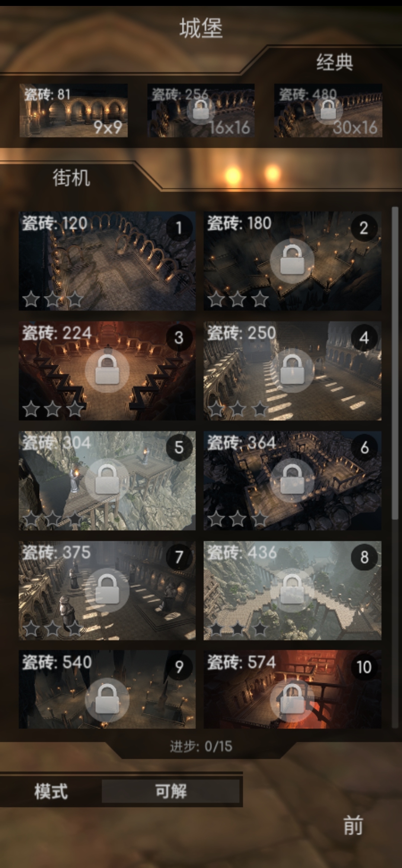Switch to the 经典 tab

click(x=335, y=62)
